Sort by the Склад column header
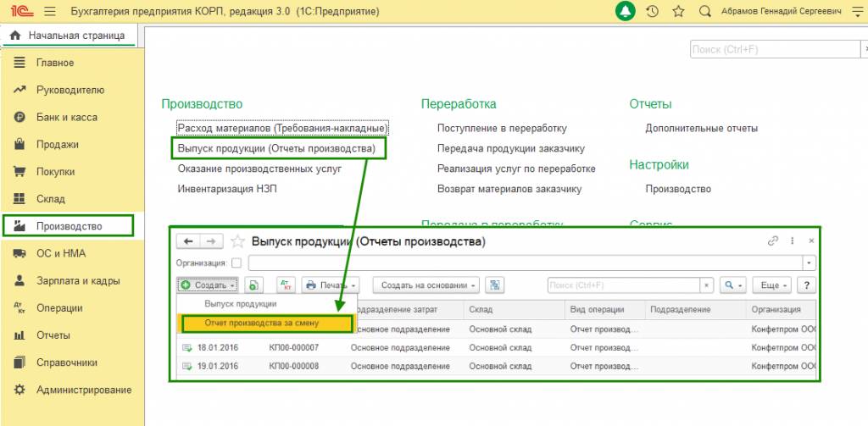This screenshot has height=426, width=868. 515,309
